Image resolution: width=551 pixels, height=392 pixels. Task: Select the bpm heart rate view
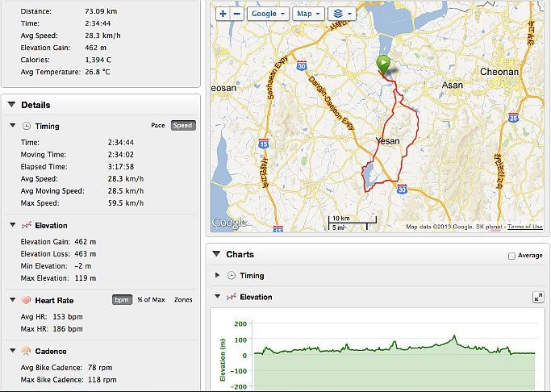point(122,299)
